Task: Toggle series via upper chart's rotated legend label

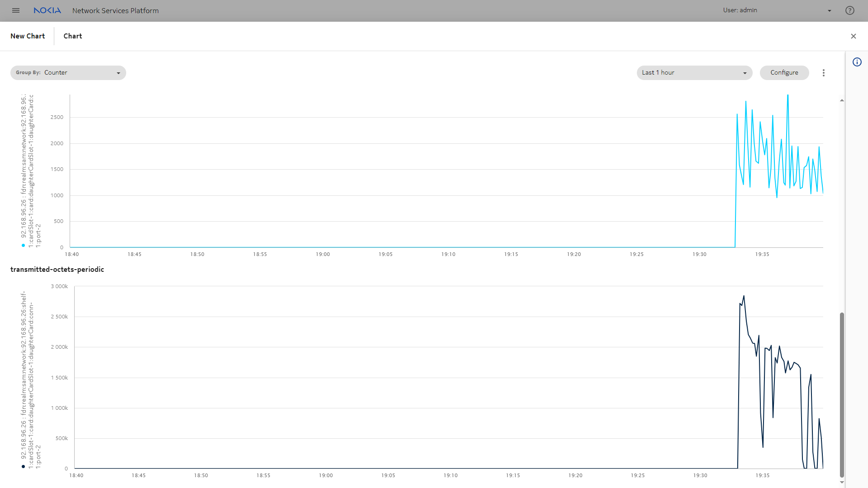Action: pyautogui.click(x=31, y=172)
